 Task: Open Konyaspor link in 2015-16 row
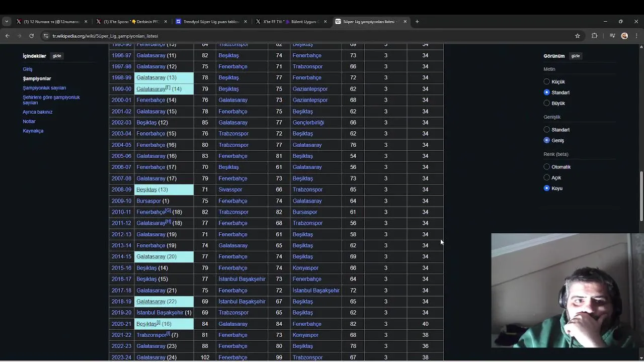coord(305,268)
